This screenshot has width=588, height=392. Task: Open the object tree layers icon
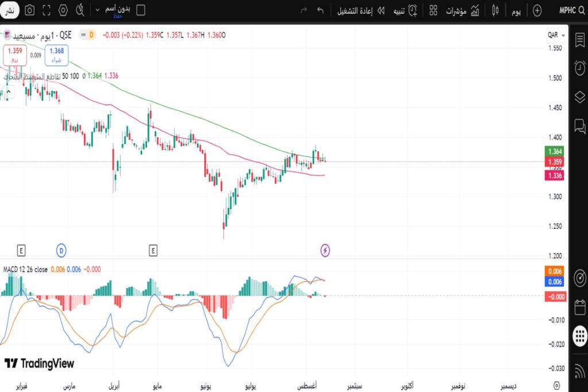click(x=579, y=96)
